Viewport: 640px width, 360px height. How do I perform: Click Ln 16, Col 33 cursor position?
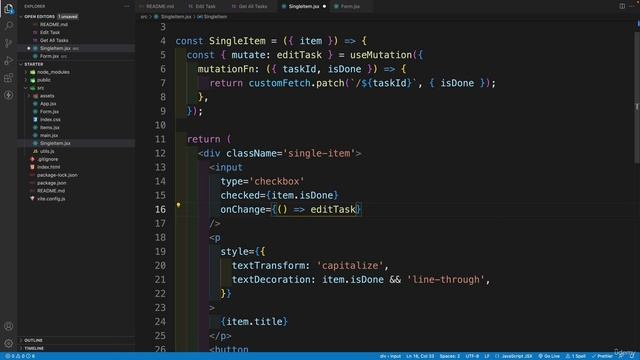(420, 356)
